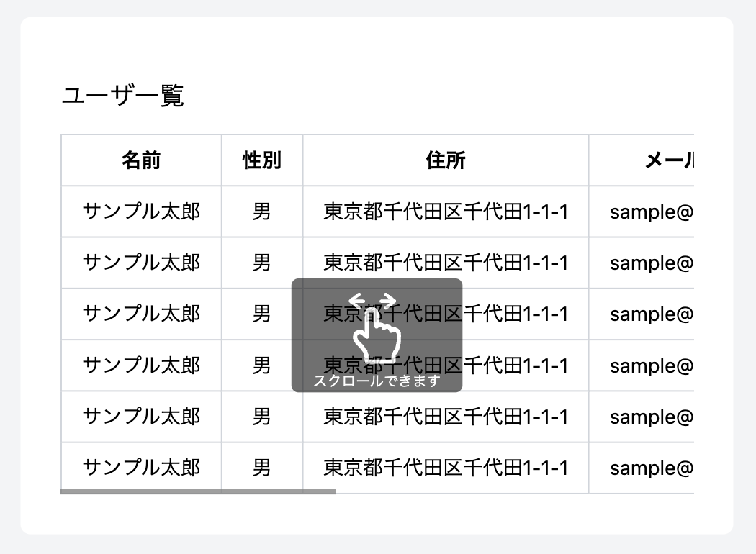Click the スクロールできます hint text

pos(376,381)
